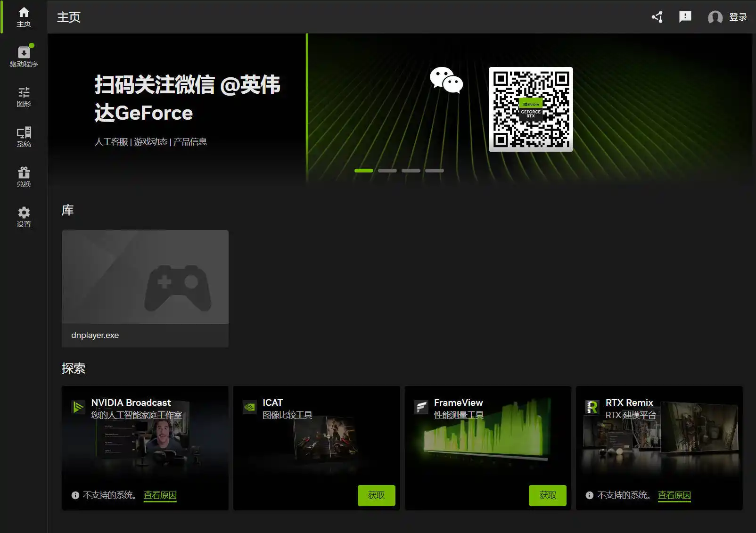
Task: Open the 驱动程序 drivers sidebar icon
Action: coord(24,56)
